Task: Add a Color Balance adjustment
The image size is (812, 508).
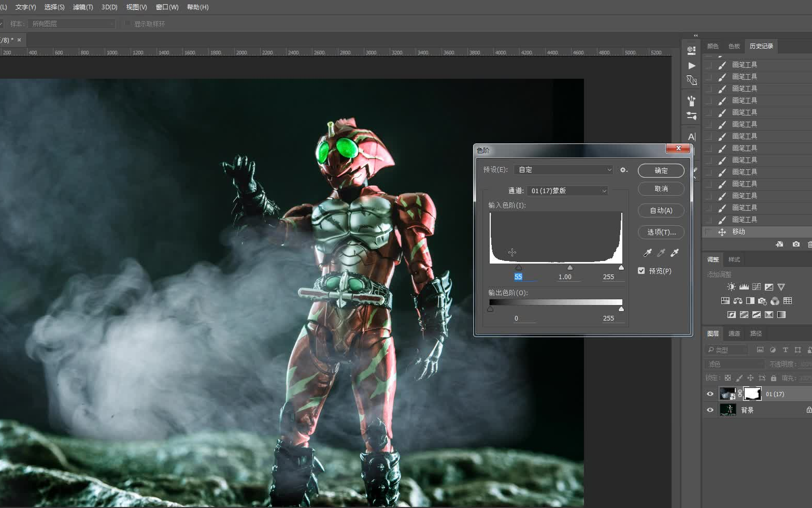Action: [737, 301]
